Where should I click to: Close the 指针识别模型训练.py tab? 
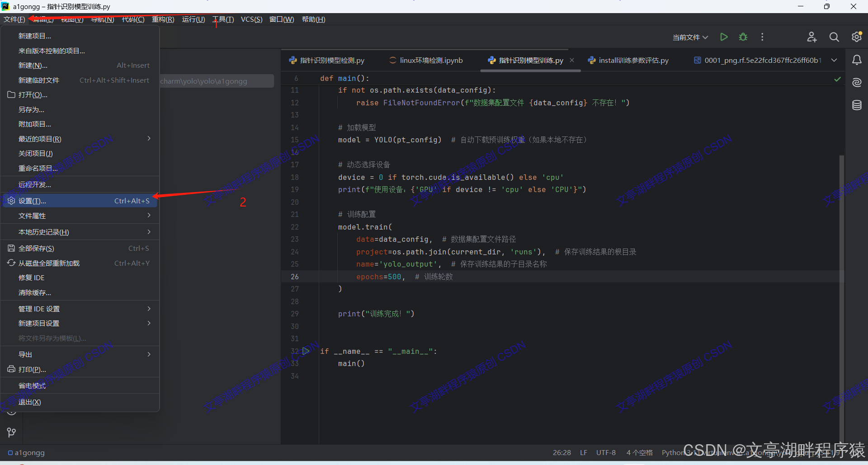pos(572,60)
